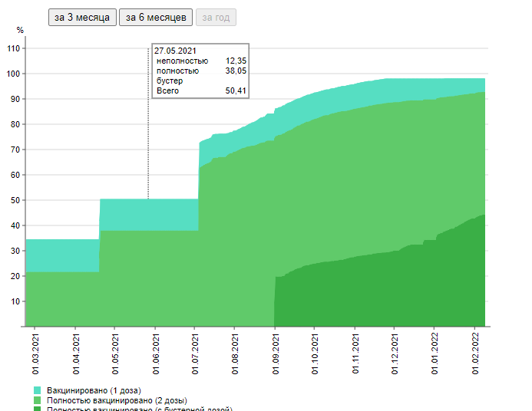
Task: Select the "за 6 месяцев" period button
Action: point(155,18)
